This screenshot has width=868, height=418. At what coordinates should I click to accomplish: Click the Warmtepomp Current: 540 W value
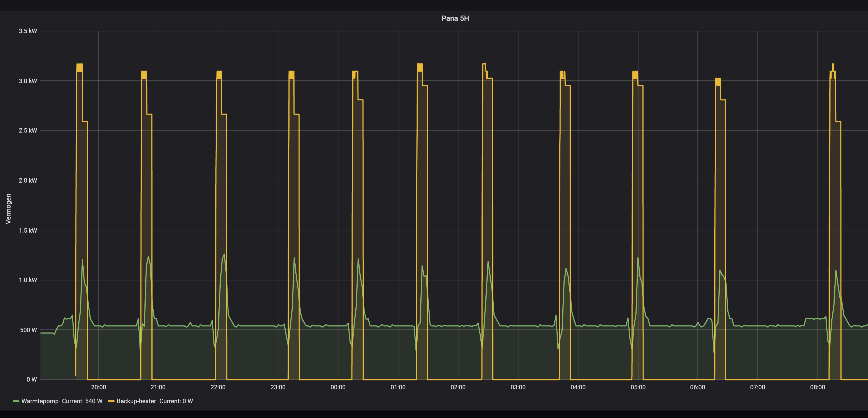click(x=82, y=401)
